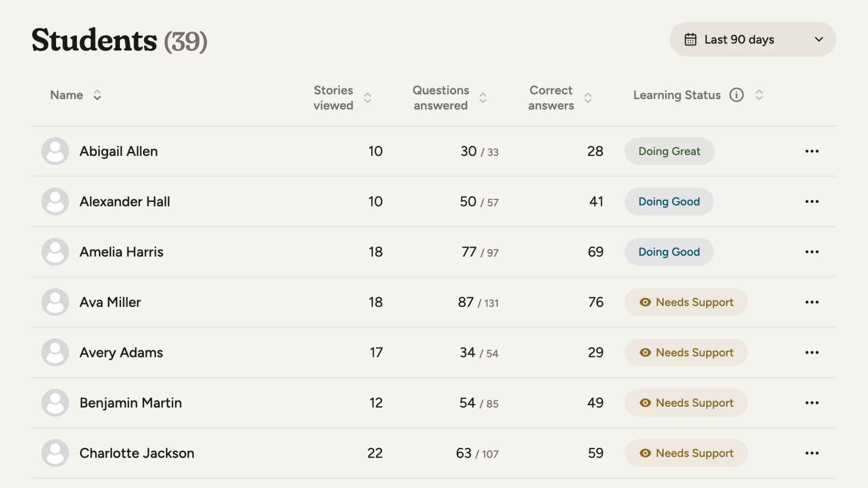Click the Needs Support badge for Ava Miller
This screenshot has width=868, height=488.
(686, 302)
